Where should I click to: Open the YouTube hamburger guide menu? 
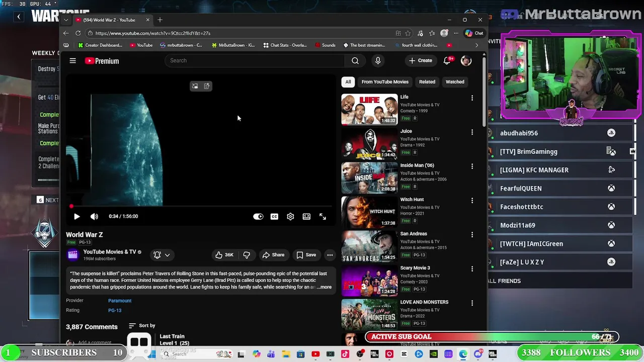(72, 61)
